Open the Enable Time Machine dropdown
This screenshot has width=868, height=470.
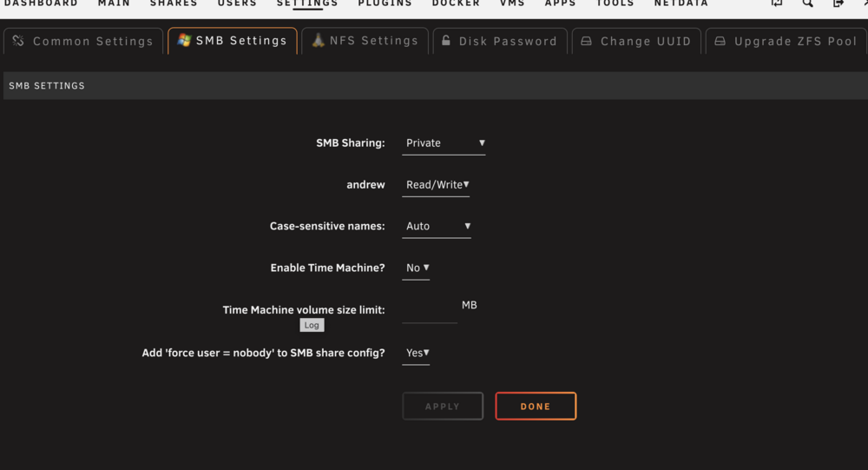coord(416,268)
